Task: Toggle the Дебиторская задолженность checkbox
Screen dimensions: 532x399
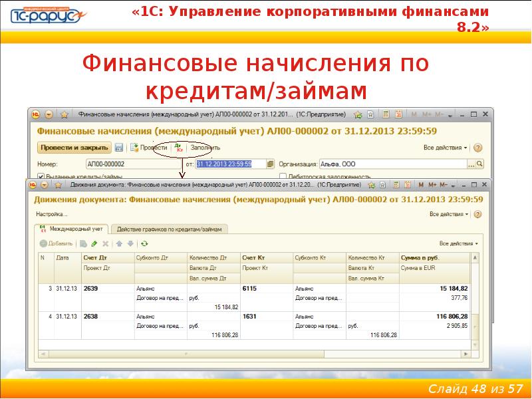Action: tap(283, 176)
